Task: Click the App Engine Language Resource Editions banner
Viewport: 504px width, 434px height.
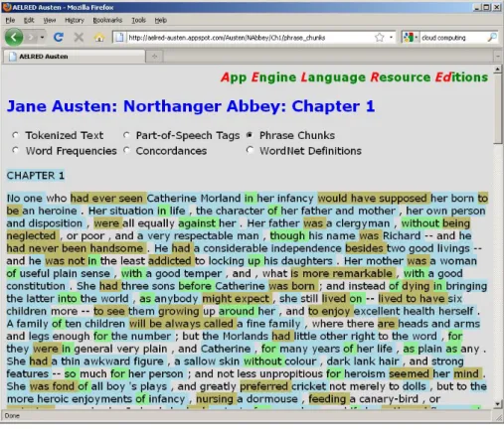Action: click(354, 77)
